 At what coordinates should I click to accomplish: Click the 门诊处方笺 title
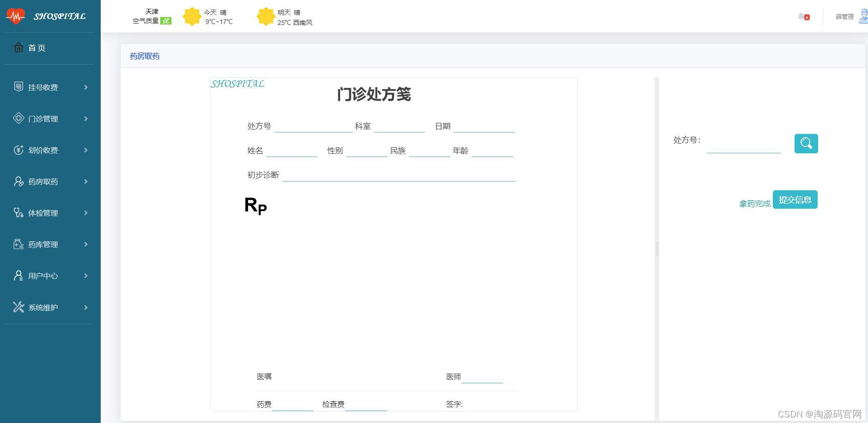pos(374,94)
